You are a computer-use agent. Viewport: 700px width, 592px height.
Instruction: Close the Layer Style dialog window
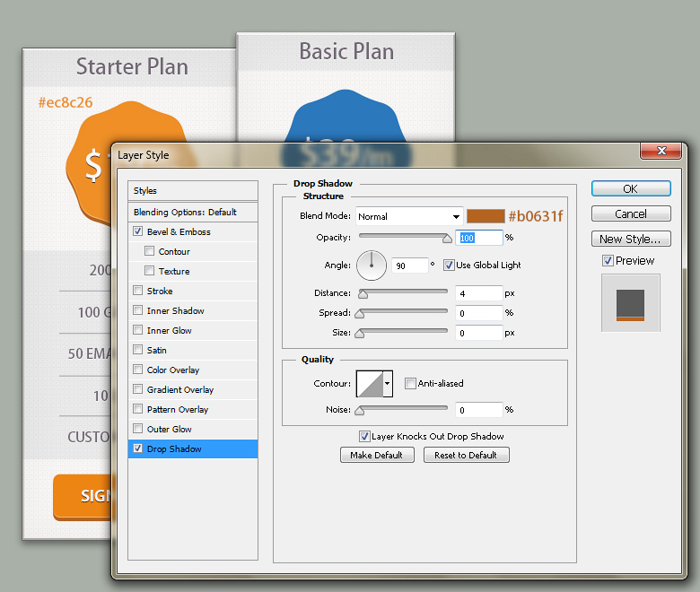(660, 151)
